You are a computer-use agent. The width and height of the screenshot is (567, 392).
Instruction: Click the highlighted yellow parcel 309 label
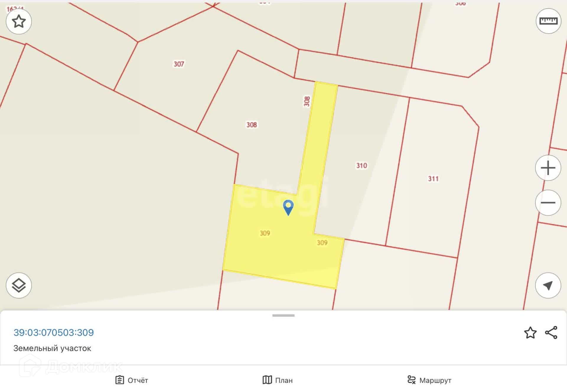tap(265, 233)
